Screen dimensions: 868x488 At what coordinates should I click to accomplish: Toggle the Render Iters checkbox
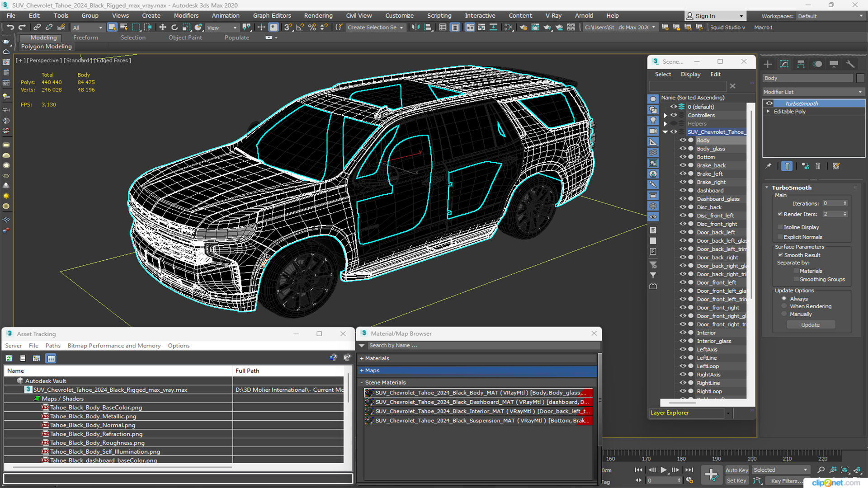point(780,214)
